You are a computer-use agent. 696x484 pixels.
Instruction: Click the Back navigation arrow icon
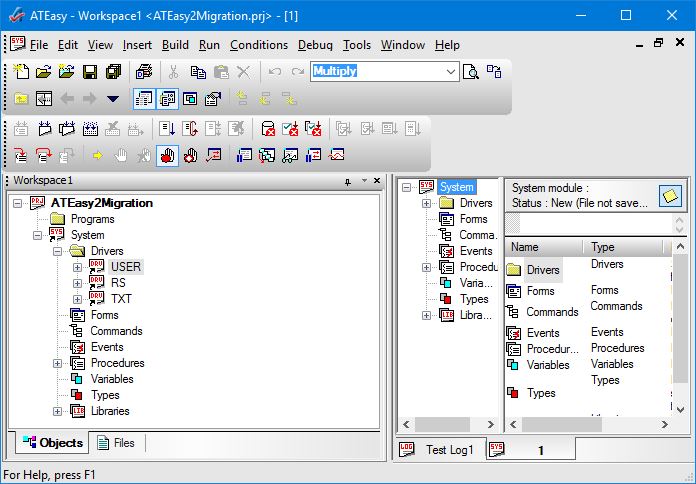pyautogui.click(x=67, y=99)
